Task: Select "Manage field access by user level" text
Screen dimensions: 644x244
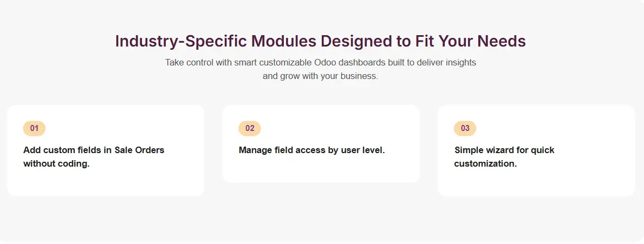Action: tap(311, 150)
